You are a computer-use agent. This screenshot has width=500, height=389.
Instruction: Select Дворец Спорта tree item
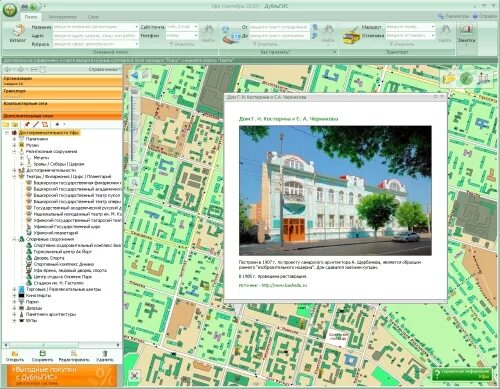click(x=49, y=258)
